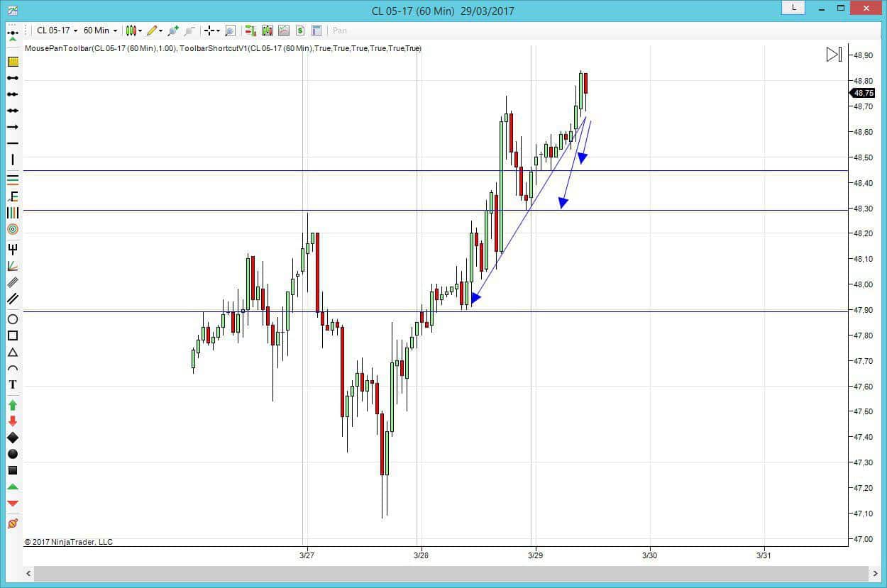Viewport: 887px width, 588px height.
Task: Select the Regression Channel tool
Action: [13, 282]
